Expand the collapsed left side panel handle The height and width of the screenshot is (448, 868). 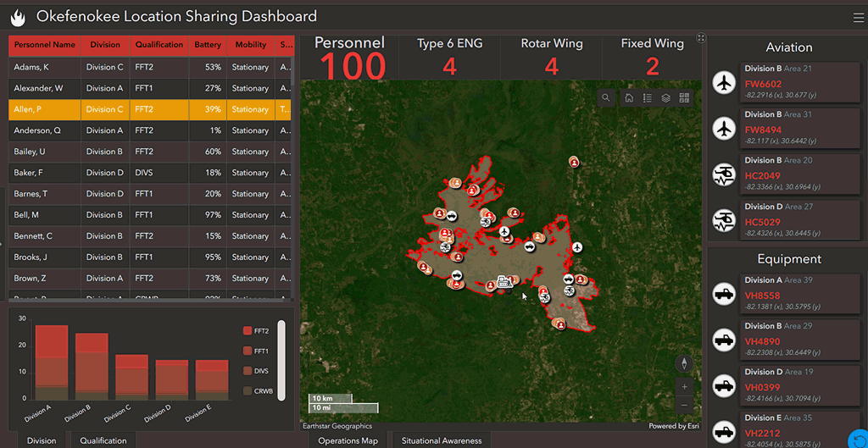click(x=3, y=243)
